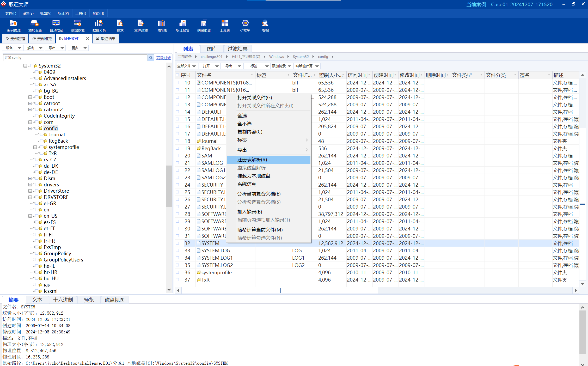Open the 添加摘录 dropdown

click(x=281, y=66)
